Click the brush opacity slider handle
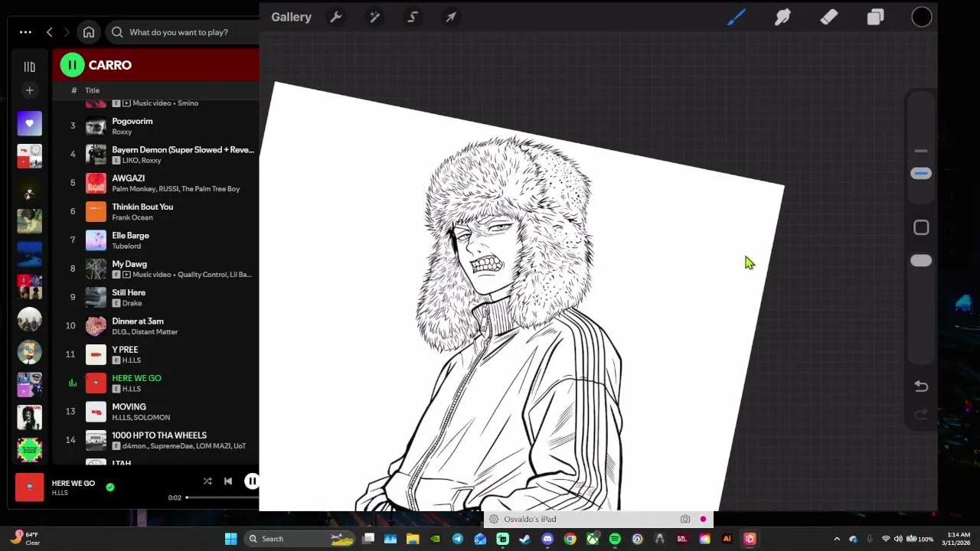The width and height of the screenshot is (980, 551). [x=921, y=261]
